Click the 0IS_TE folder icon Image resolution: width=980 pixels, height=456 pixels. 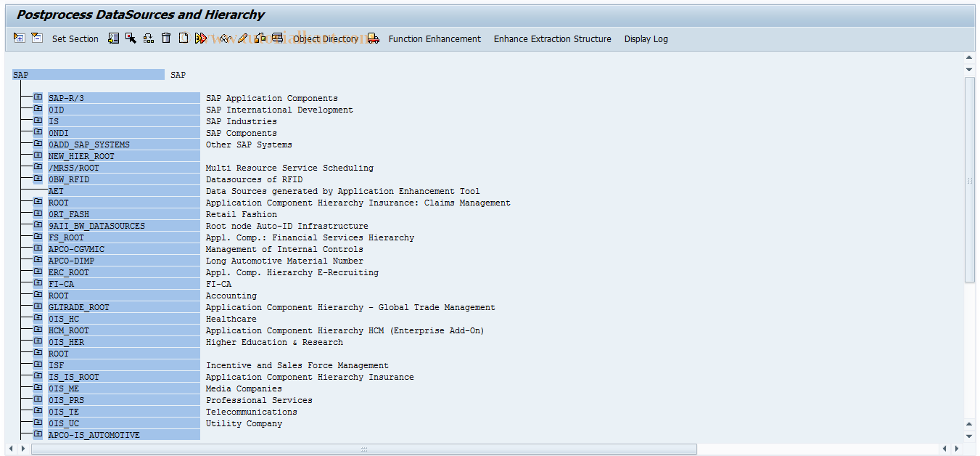(x=38, y=412)
